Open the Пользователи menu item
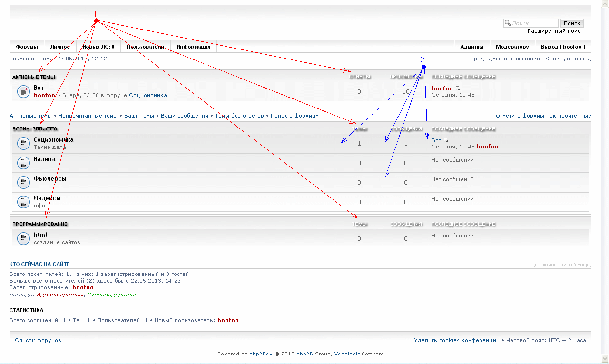The width and height of the screenshot is (609, 364). pos(145,47)
